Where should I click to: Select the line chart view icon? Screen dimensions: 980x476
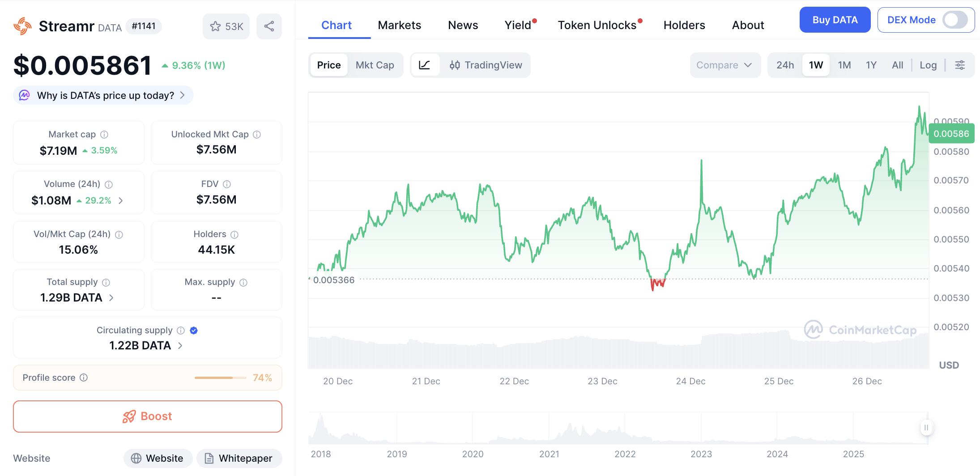(424, 65)
